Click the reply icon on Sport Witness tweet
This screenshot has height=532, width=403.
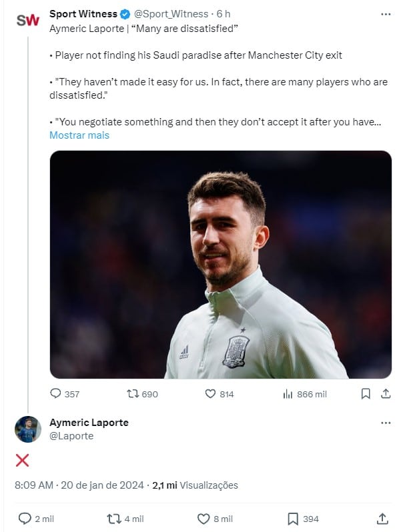56,394
